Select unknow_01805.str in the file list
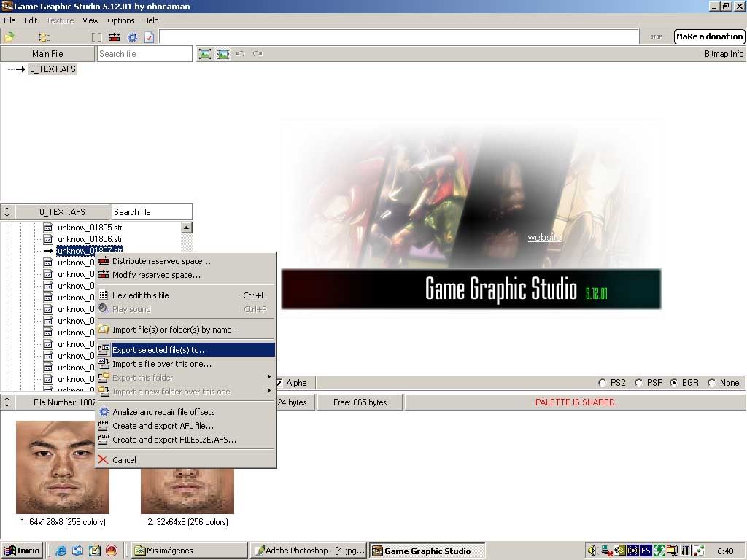The image size is (747, 560). [90, 227]
